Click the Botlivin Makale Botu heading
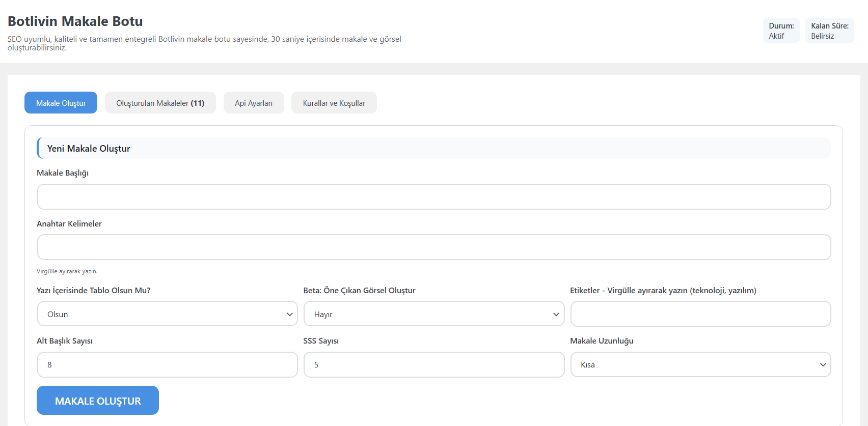Image resolution: width=868 pixels, height=426 pixels. pos(75,21)
